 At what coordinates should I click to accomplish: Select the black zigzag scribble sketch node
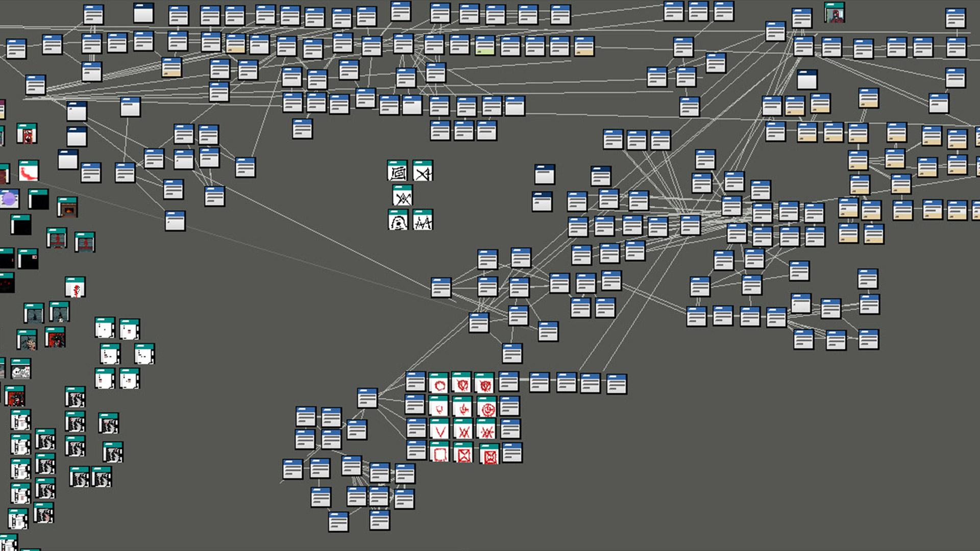423,221
